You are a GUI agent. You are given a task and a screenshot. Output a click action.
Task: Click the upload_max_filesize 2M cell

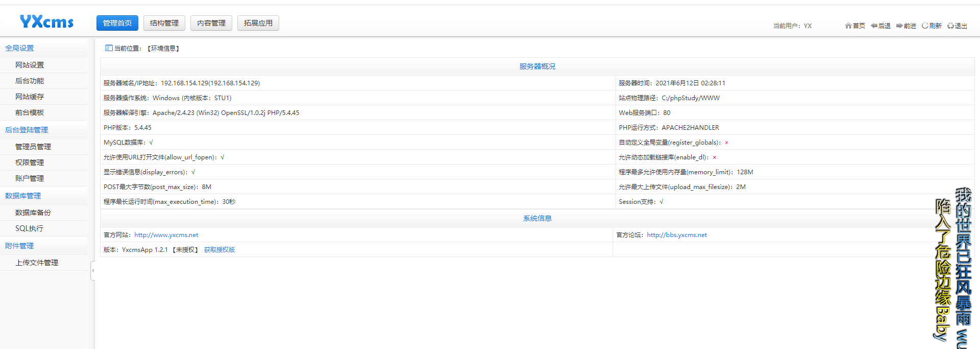tap(795, 187)
